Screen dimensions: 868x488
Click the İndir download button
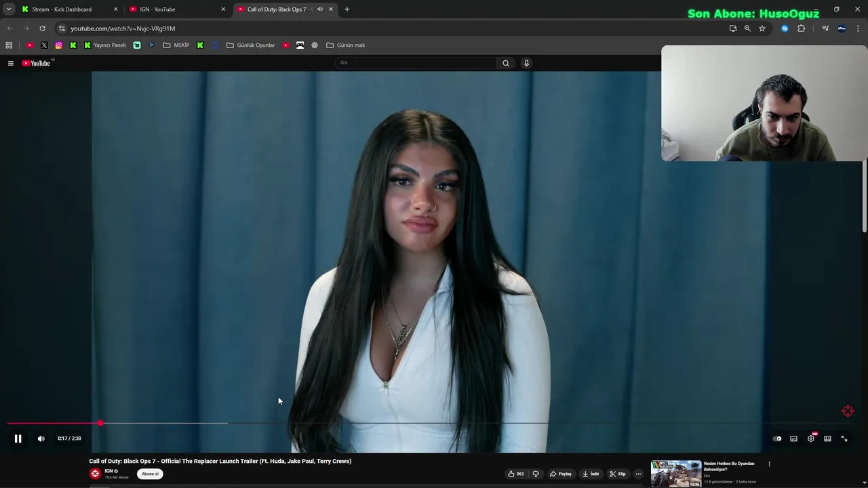[591, 474]
